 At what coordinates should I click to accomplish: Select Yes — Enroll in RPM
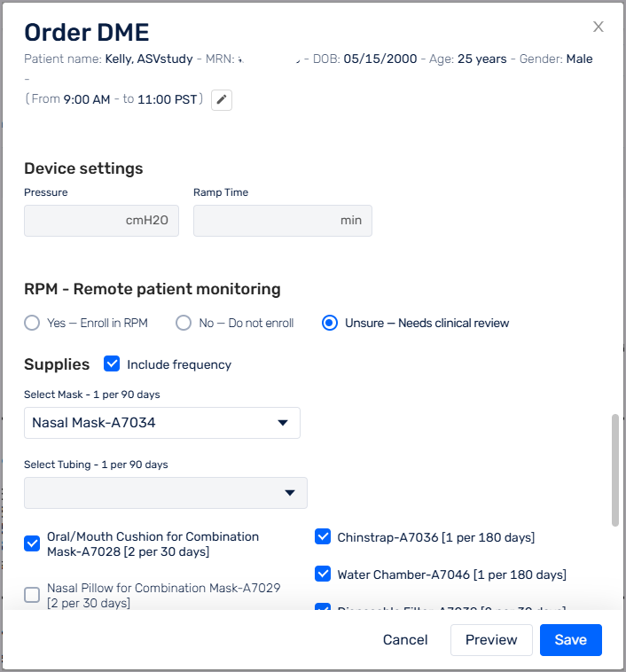32,323
